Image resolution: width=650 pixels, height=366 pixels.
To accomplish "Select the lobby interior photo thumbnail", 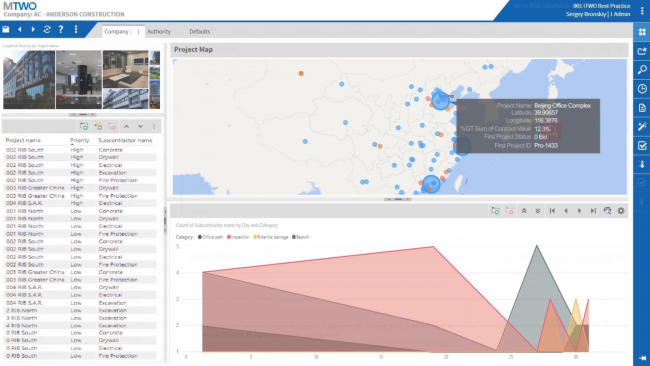I will click(79, 80).
